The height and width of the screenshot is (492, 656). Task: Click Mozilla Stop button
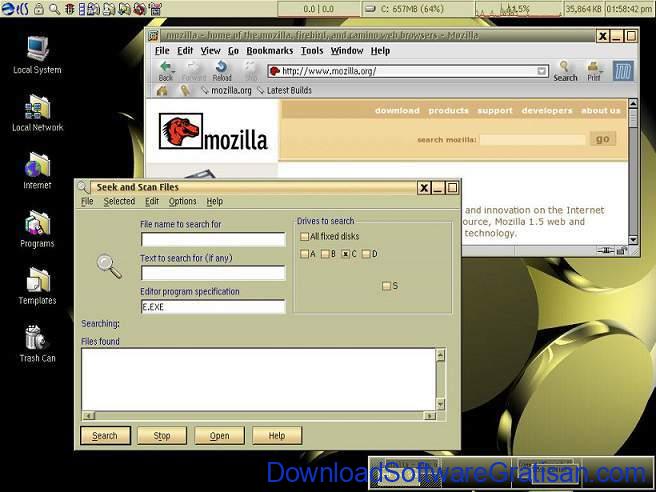click(x=251, y=71)
